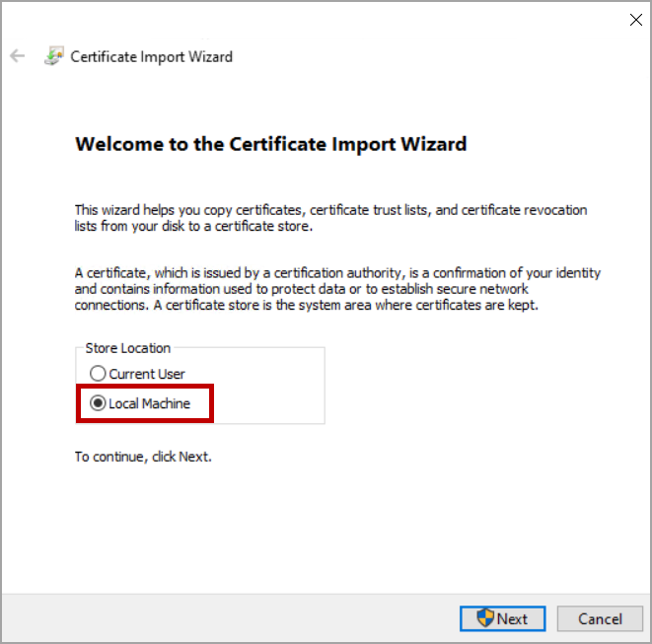
Task: Click the 'Welcome to the Certificate Import Wizard' heading
Action: tap(270, 144)
